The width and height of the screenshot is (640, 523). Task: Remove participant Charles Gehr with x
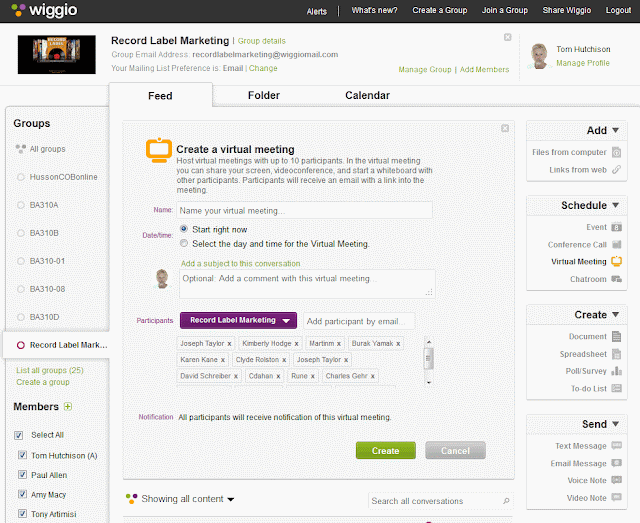pos(373,376)
